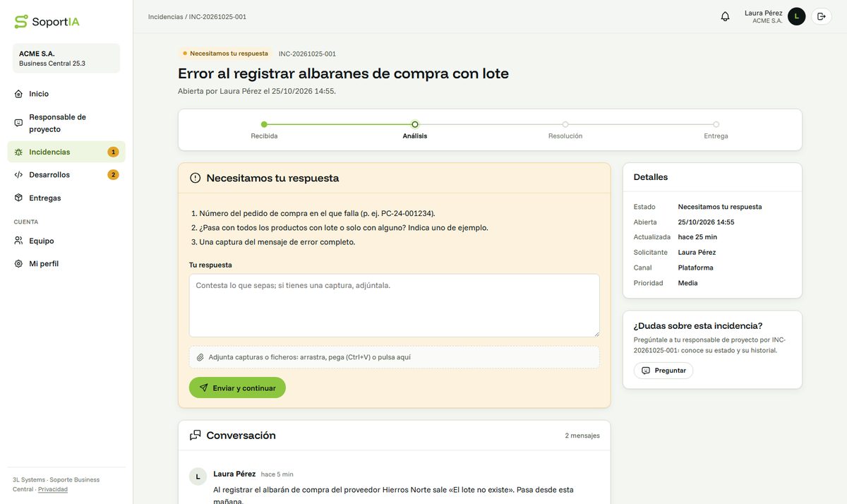Click the Preguntar button

(663, 371)
